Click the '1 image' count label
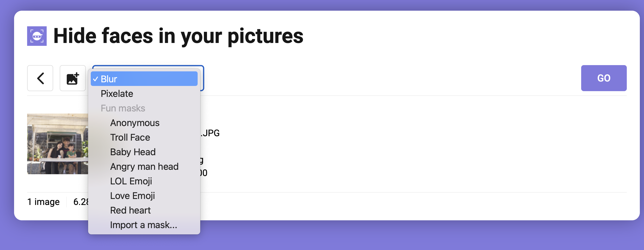Image resolution: width=644 pixels, height=250 pixels. tap(44, 202)
